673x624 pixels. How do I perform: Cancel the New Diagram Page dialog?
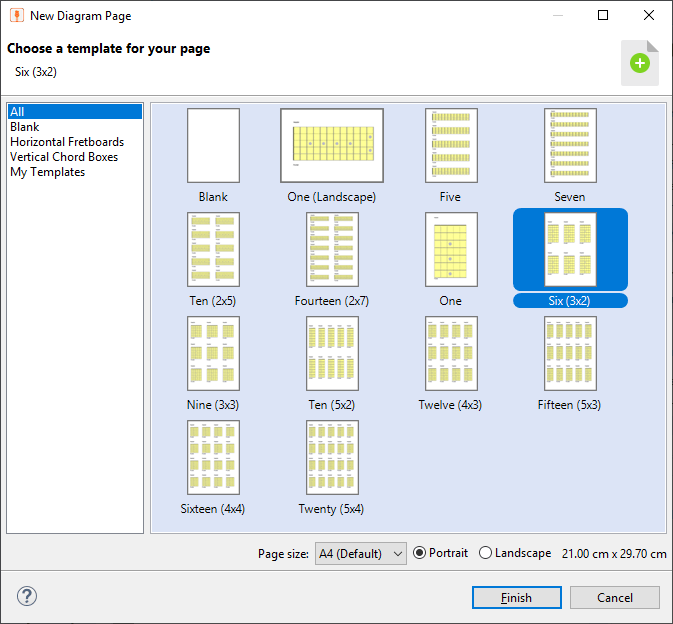[x=615, y=597]
